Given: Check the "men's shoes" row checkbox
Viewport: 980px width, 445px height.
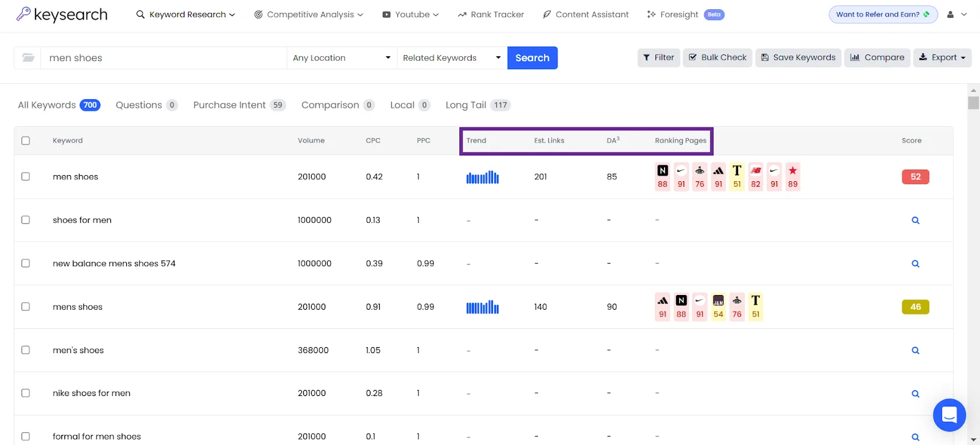Looking at the screenshot, I should (x=26, y=350).
